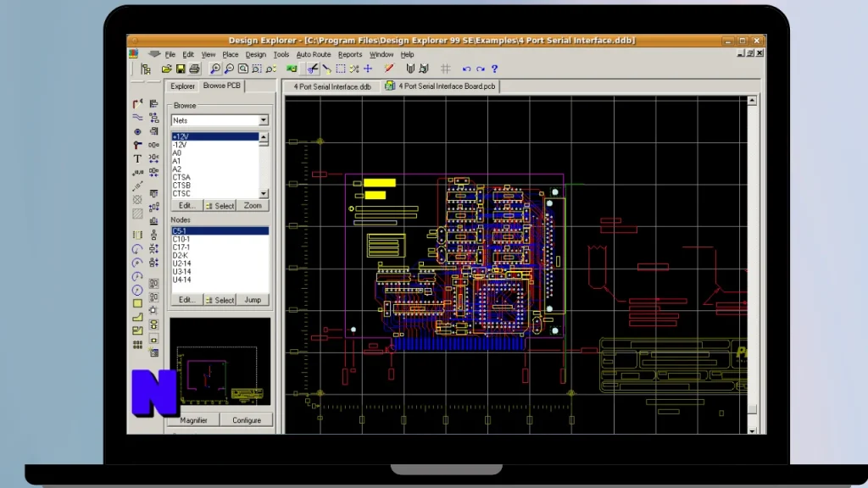Click the Zoom button under Nets list
The width and height of the screenshot is (868, 488).
point(253,206)
